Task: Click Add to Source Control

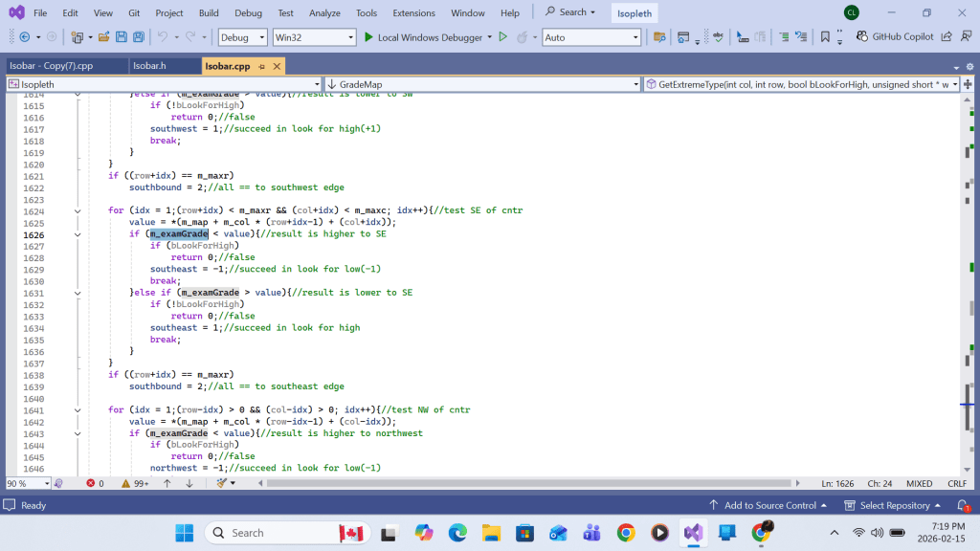Action: click(x=769, y=505)
